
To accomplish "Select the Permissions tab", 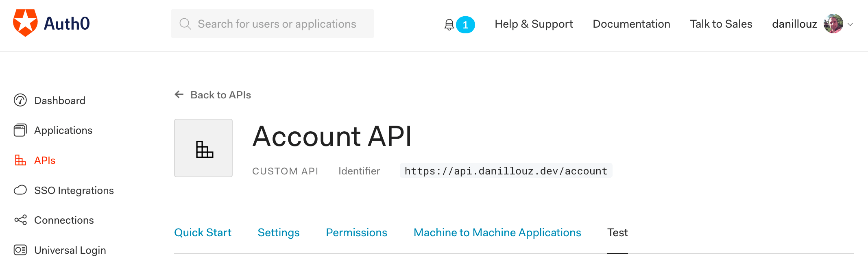I will [x=356, y=233].
